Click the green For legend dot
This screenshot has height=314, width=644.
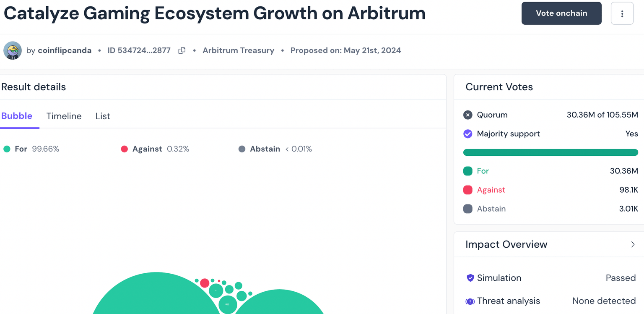(7, 149)
